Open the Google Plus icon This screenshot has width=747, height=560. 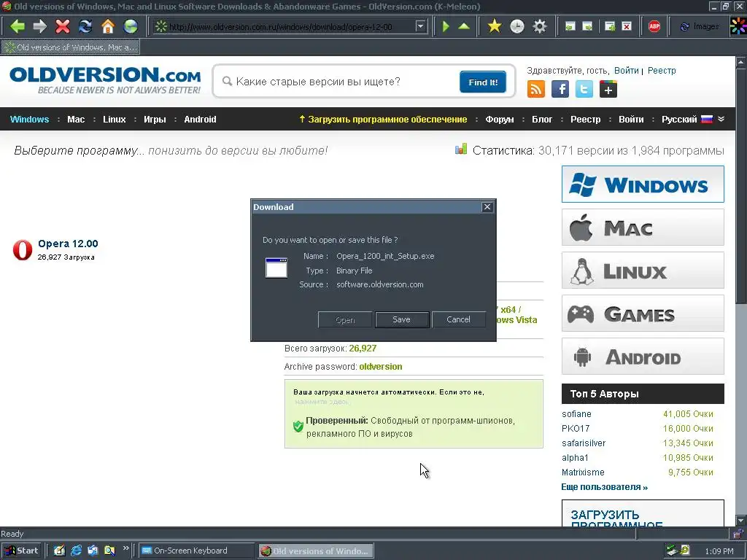(608, 90)
